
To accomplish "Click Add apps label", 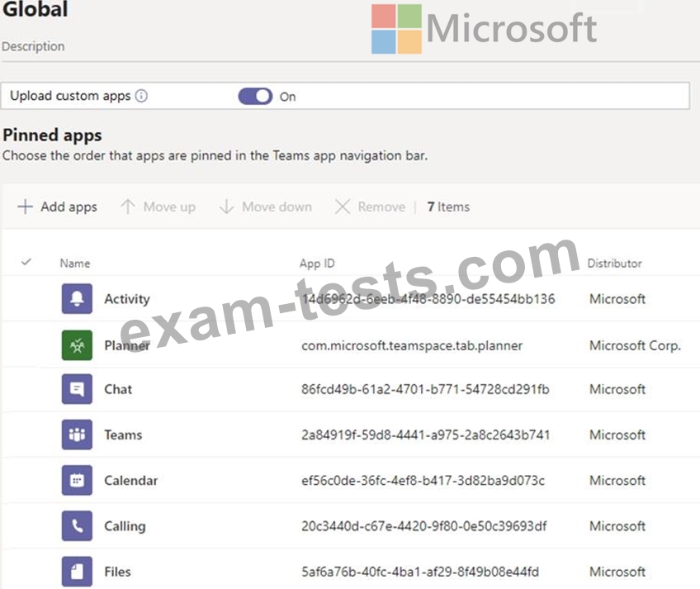I will [69, 207].
